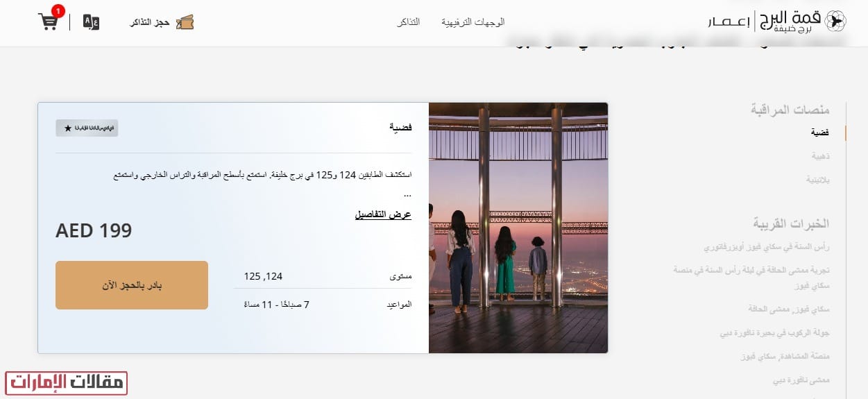Click the At the Top flower logo

click(x=837, y=22)
